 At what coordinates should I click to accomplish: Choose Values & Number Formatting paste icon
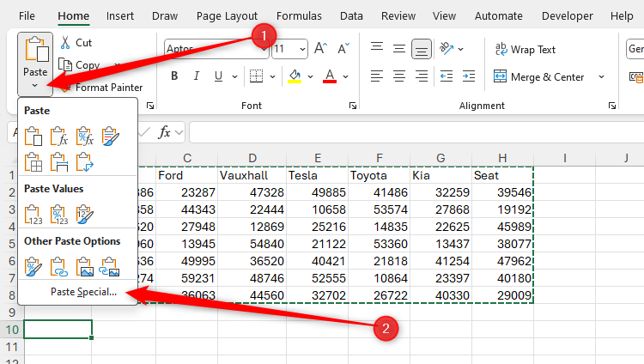(58, 215)
